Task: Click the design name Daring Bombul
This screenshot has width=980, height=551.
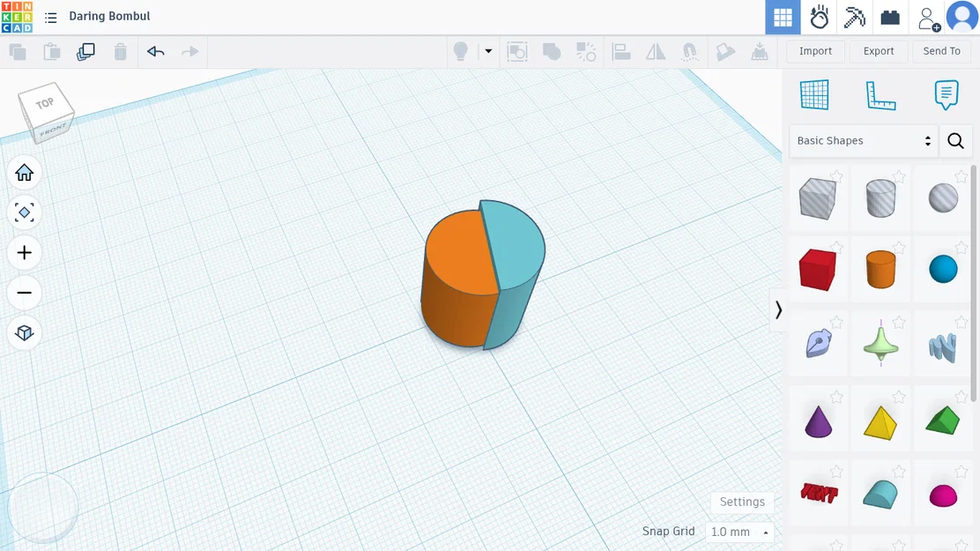Action: 109,16
